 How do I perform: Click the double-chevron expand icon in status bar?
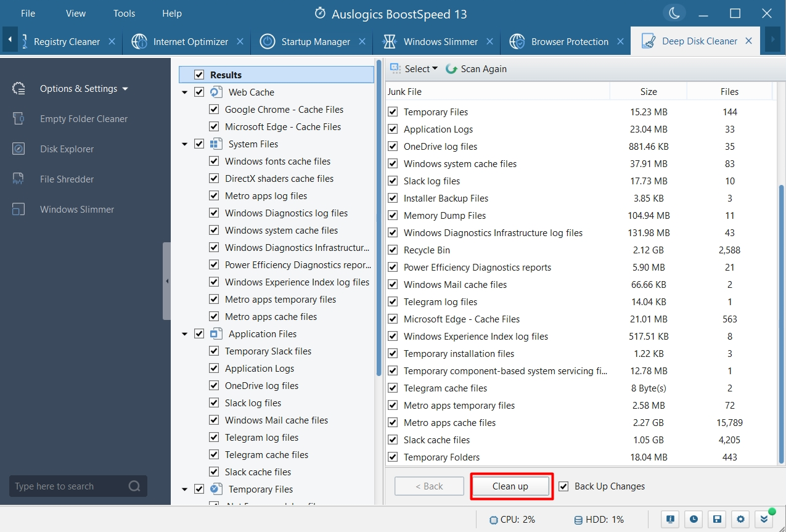(x=764, y=519)
